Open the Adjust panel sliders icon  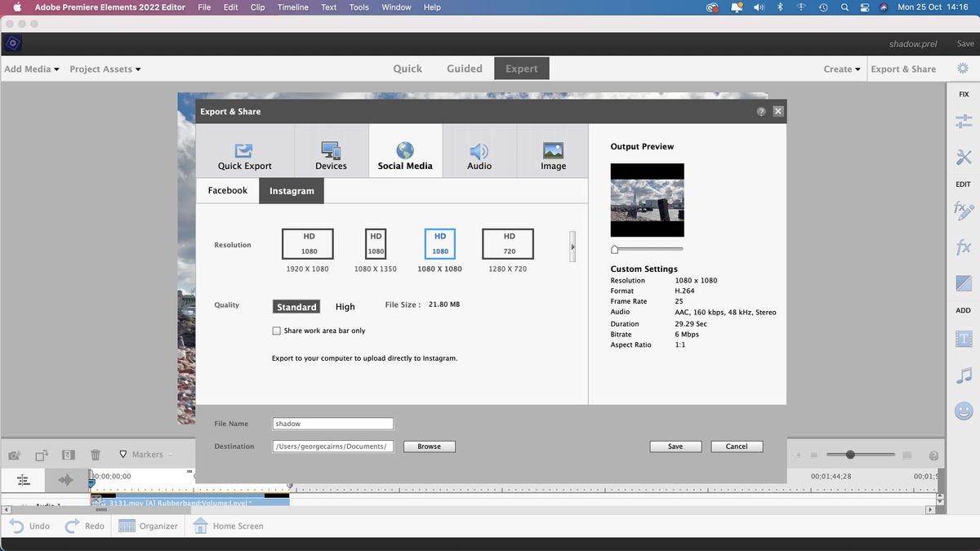click(964, 122)
